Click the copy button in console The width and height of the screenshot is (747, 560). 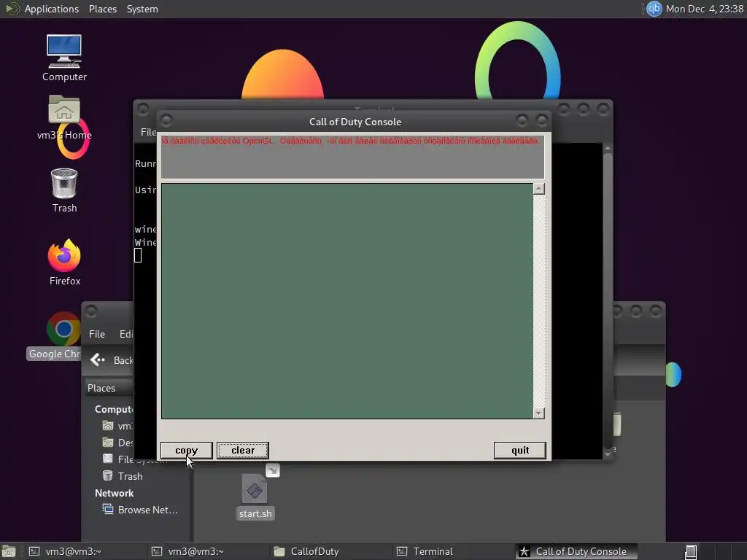[x=186, y=451]
